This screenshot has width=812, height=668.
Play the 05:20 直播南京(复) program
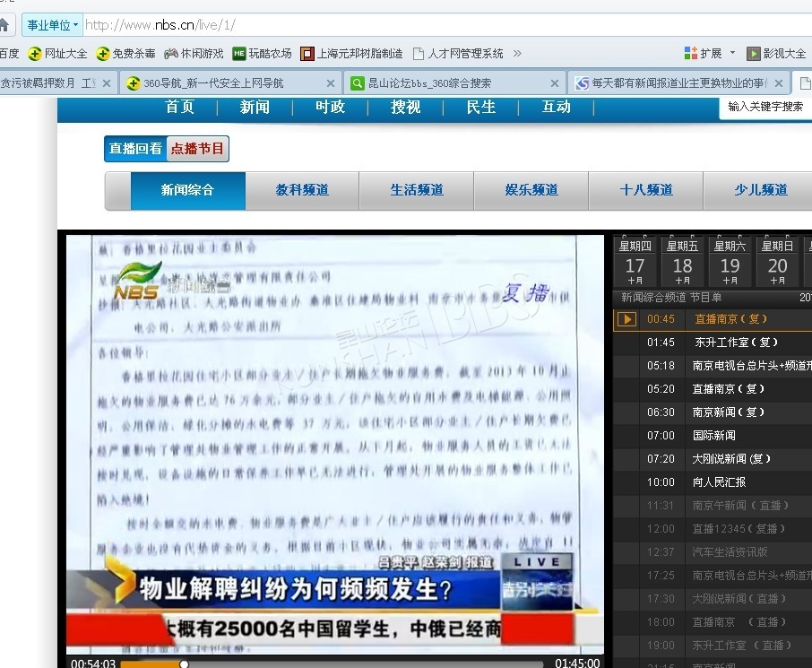click(713, 389)
